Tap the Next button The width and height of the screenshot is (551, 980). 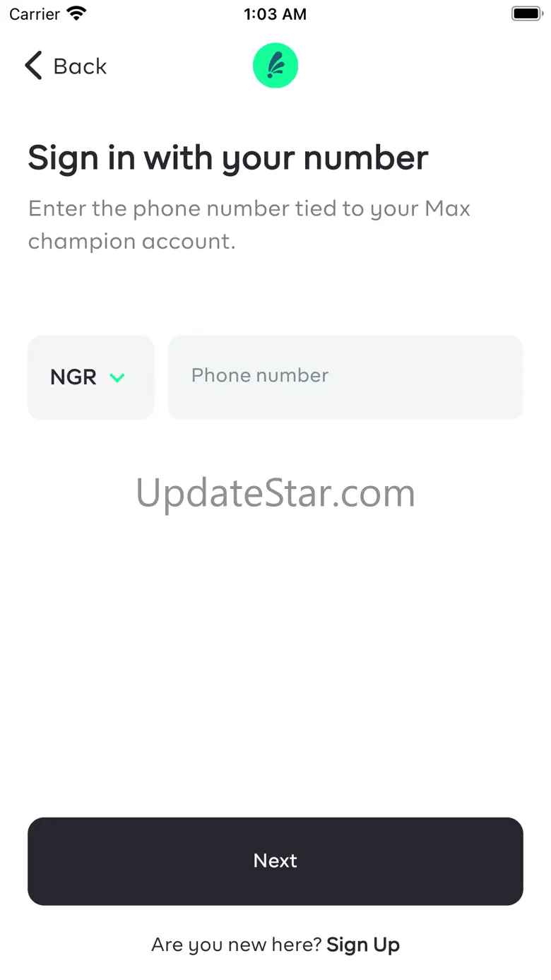(275, 861)
